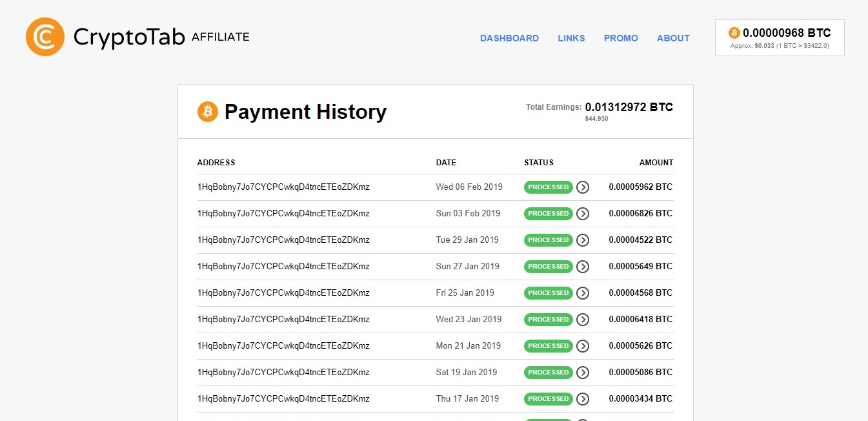868x421 pixels.
Task: Open details arrow for Fri 25 Jan 2019 payment
Action: click(583, 293)
